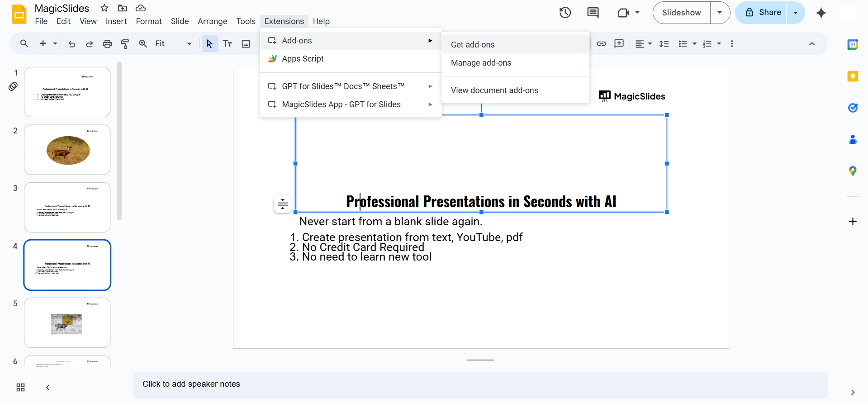Start the Slideshow

click(x=682, y=13)
